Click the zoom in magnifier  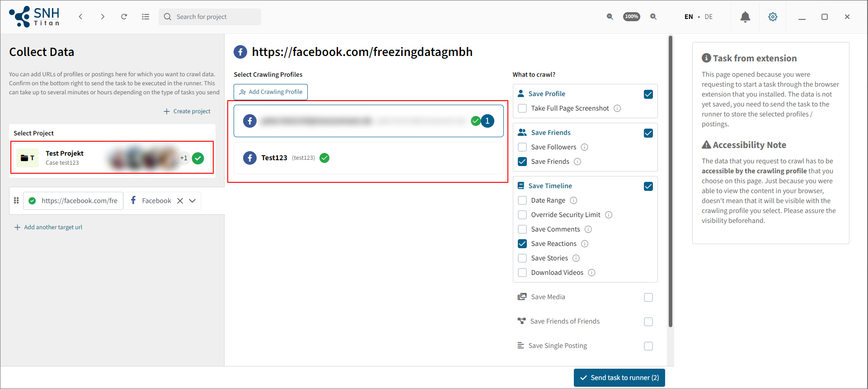pyautogui.click(x=653, y=17)
